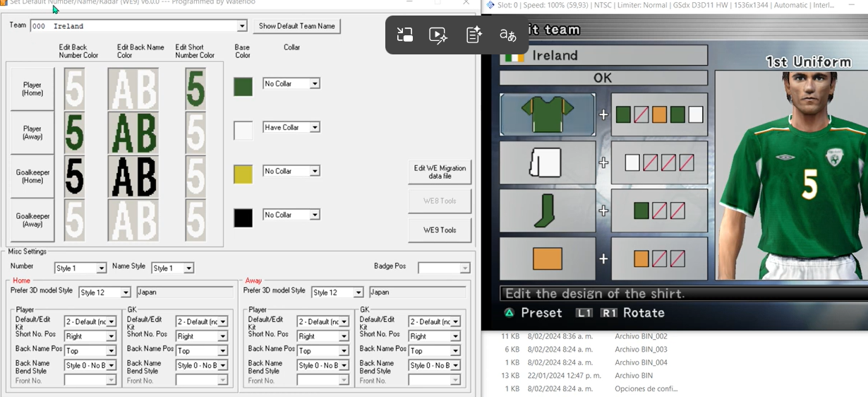
Task: Open the WE9 Tools button
Action: [440, 230]
